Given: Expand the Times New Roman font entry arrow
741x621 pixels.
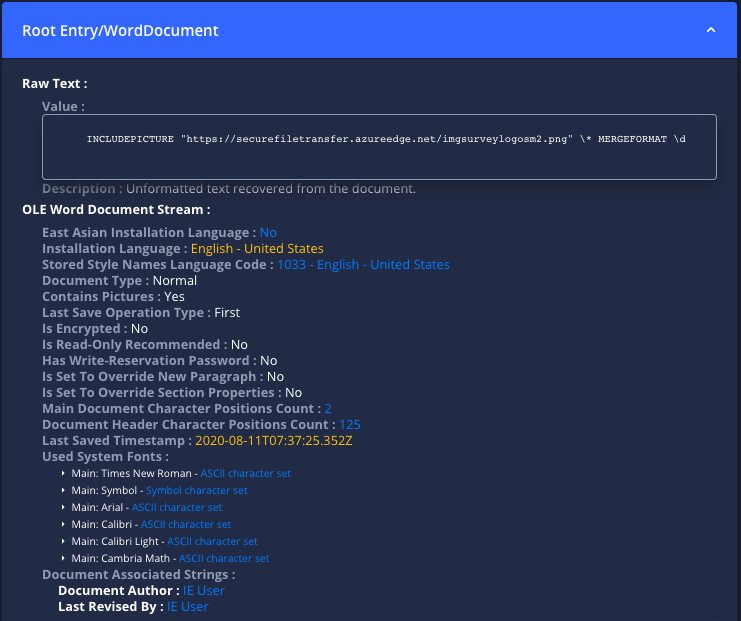Looking at the screenshot, I should (x=63, y=473).
